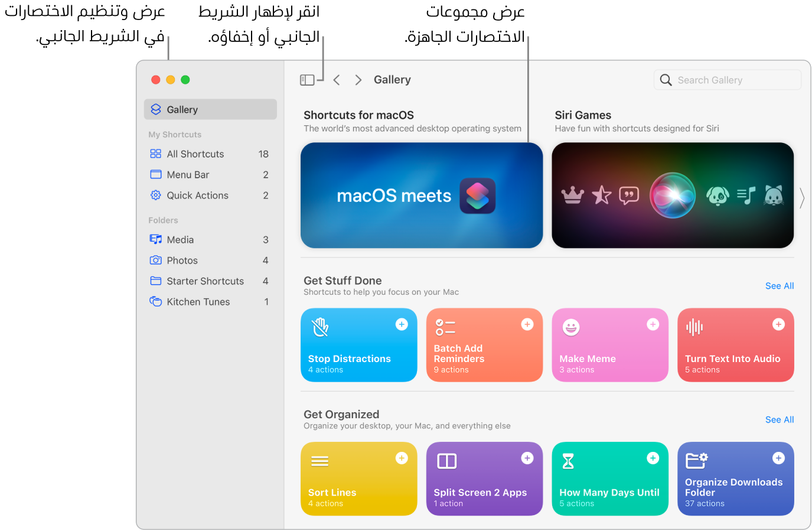812x531 pixels.
Task: Add Organize Downloads Folder with plus
Action: (x=779, y=458)
